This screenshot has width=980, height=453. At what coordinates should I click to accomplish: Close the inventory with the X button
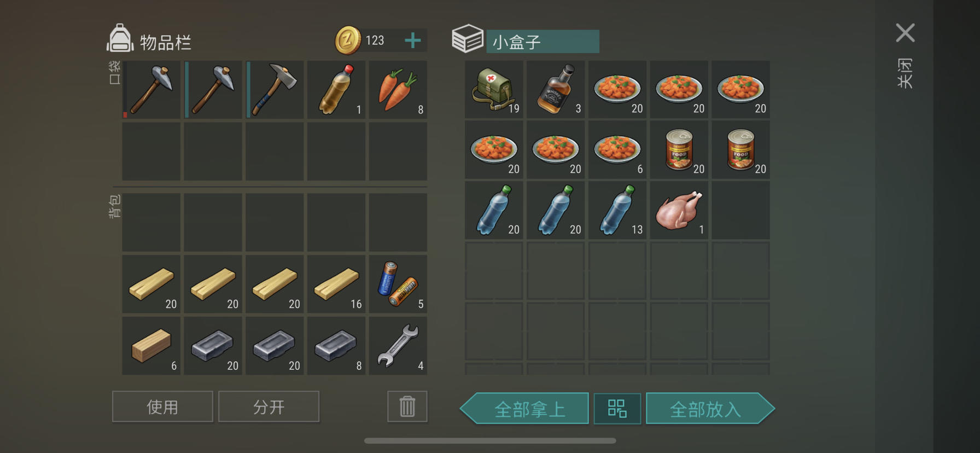pyautogui.click(x=905, y=33)
